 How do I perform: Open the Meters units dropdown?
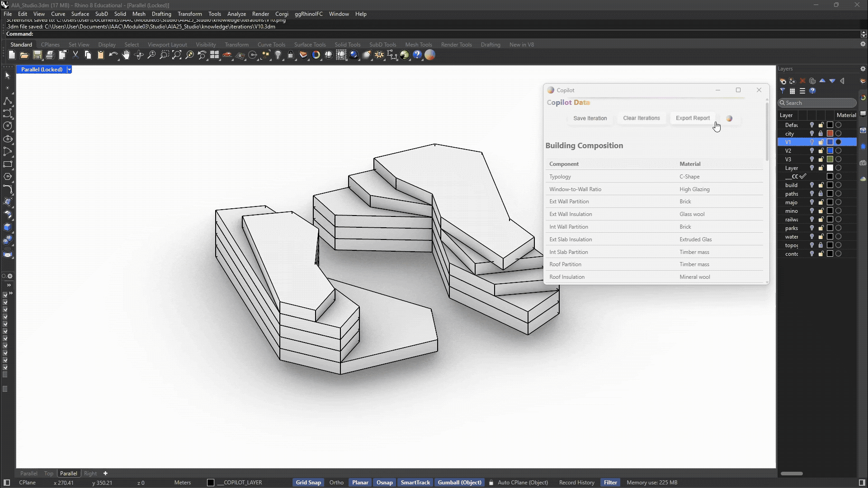[x=183, y=483]
